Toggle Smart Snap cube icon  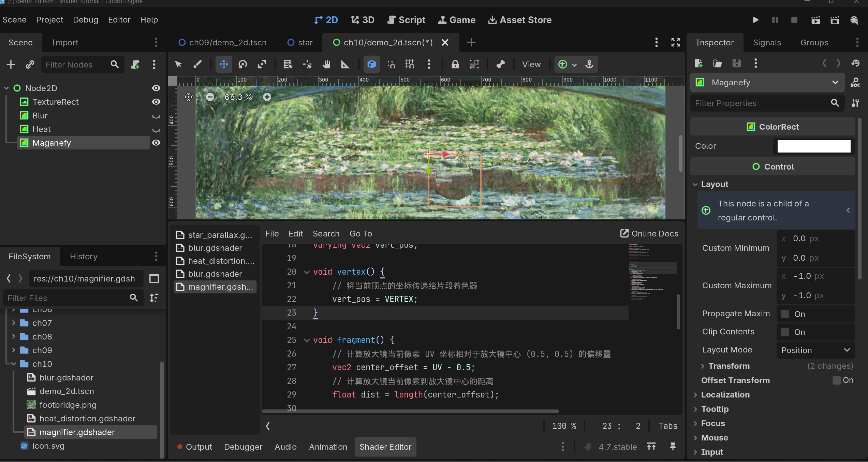[372, 64]
